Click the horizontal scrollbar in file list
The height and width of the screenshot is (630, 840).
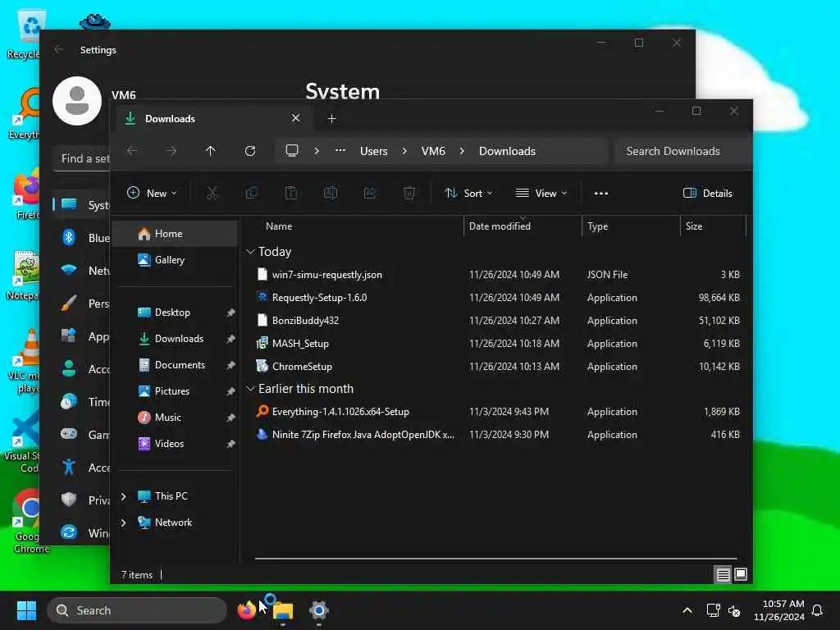(x=496, y=559)
